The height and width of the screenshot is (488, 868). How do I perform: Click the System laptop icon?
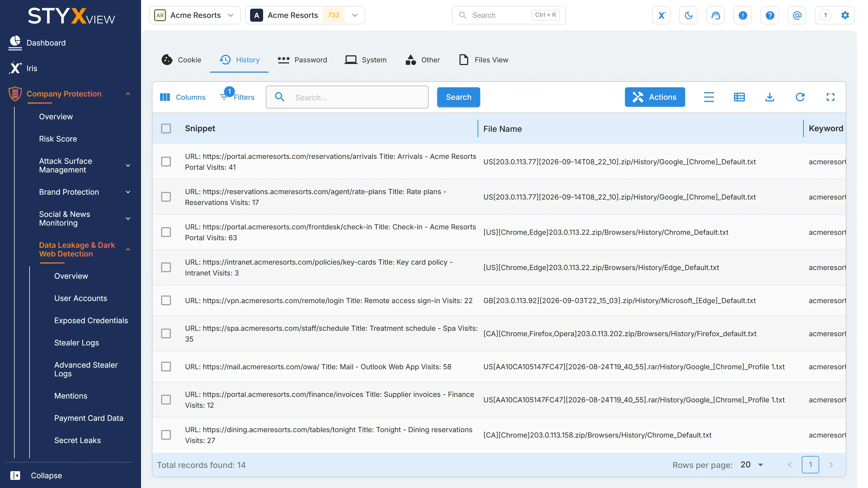coord(351,60)
